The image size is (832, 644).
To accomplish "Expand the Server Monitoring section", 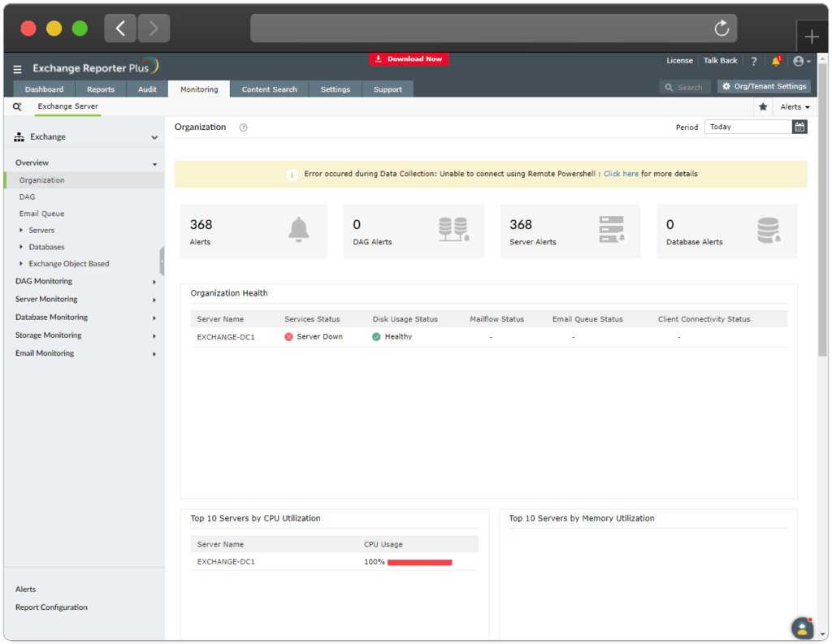I will [154, 300].
